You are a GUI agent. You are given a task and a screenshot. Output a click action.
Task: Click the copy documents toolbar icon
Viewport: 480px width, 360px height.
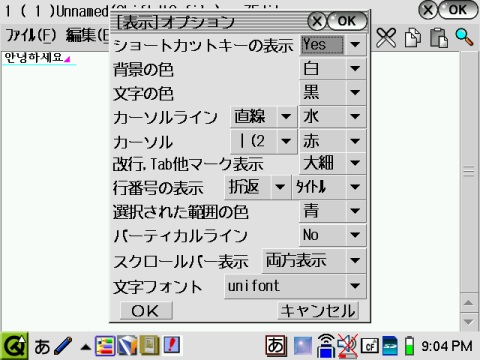coord(413,37)
